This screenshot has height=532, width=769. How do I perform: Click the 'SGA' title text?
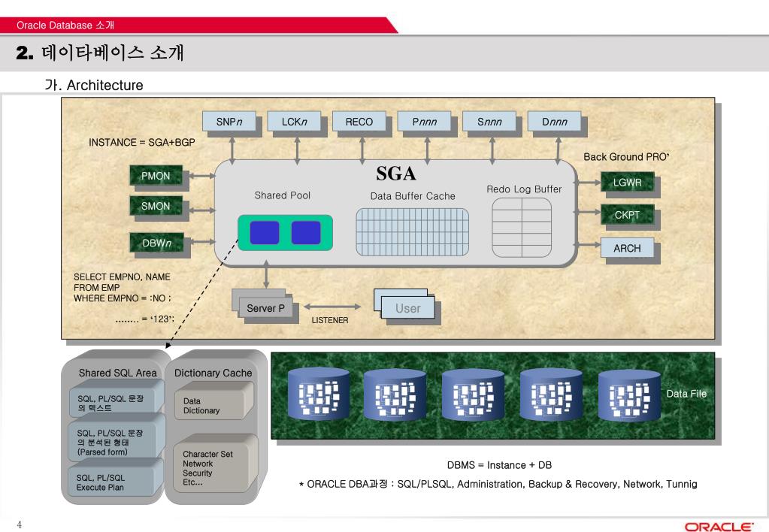396,174
